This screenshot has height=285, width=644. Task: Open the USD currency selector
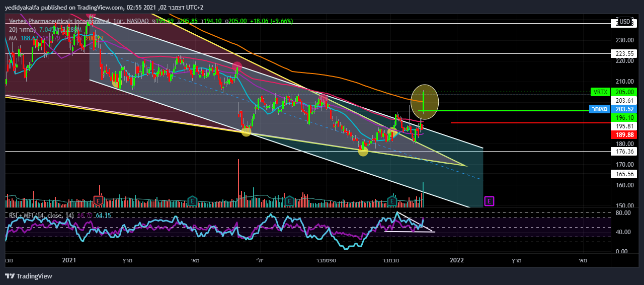tap(625, 22)
